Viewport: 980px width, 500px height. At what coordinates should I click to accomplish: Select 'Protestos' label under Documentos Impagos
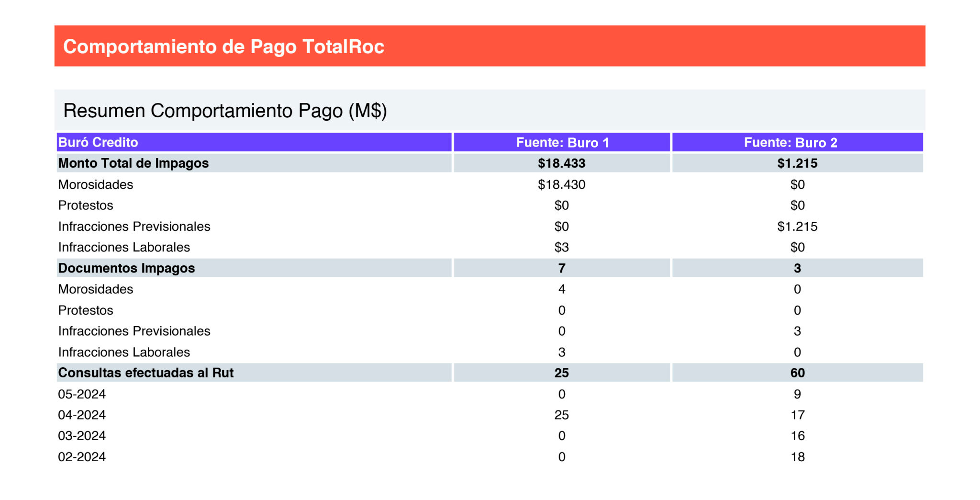(86, 310)
